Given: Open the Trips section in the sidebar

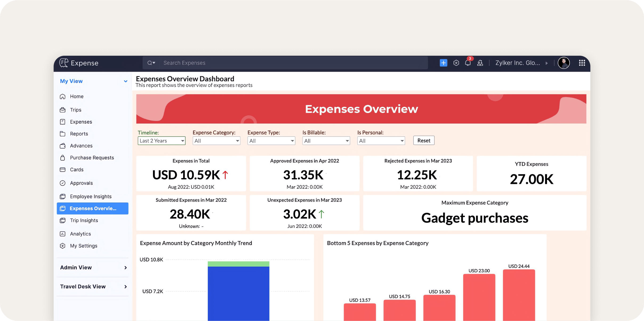Looking at the screenshot, I should point(76,110).
